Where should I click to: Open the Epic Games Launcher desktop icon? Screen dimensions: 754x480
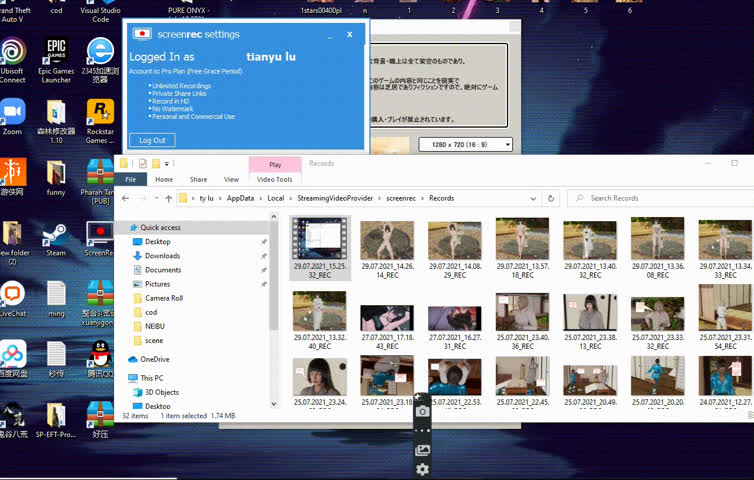(56, 60)
